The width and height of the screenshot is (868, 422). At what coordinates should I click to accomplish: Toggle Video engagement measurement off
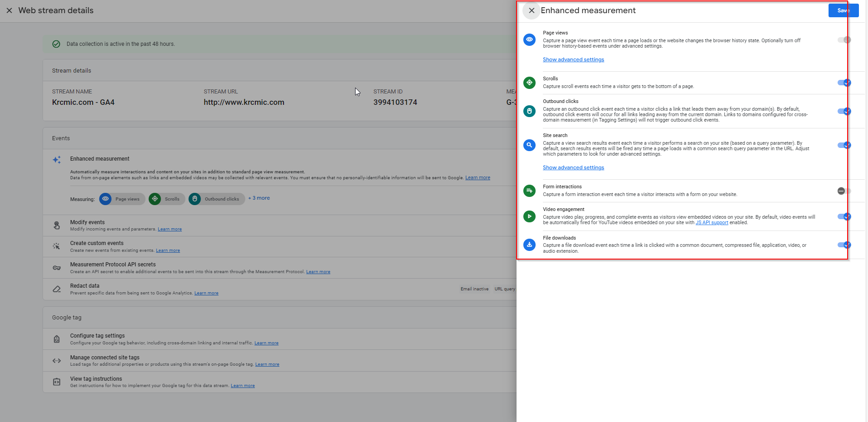point(844,216)
